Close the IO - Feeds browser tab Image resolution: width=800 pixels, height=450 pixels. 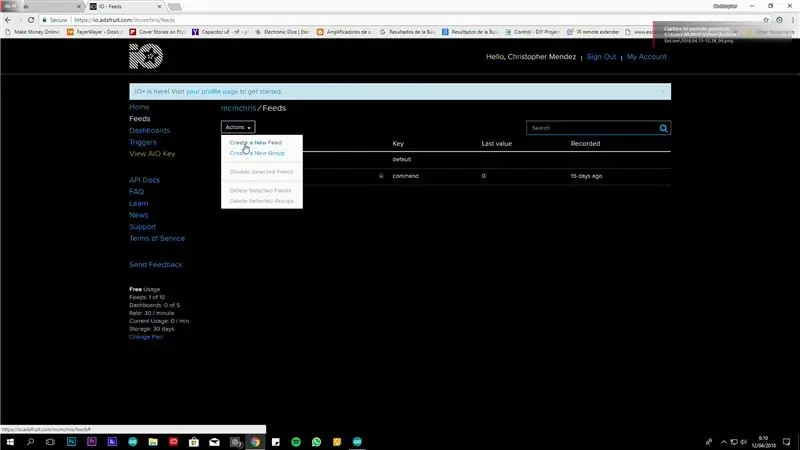159,7
